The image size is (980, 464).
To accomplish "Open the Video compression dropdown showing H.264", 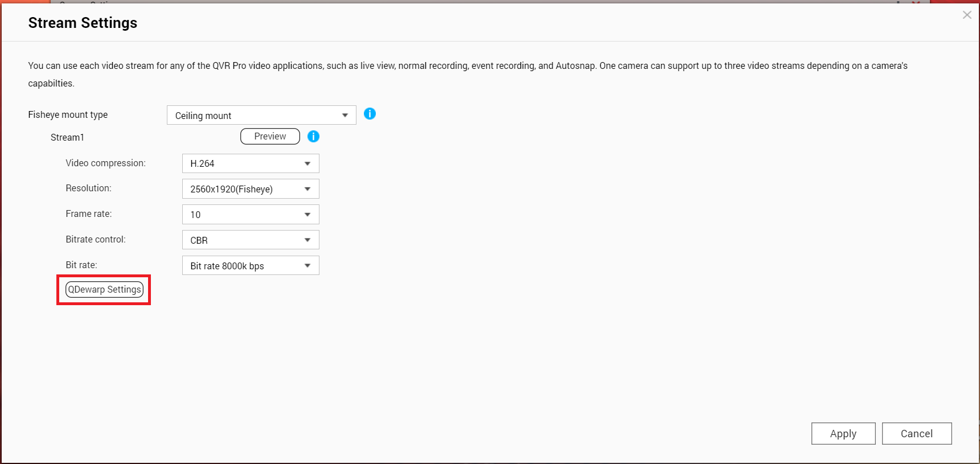I will click(250, 164).
